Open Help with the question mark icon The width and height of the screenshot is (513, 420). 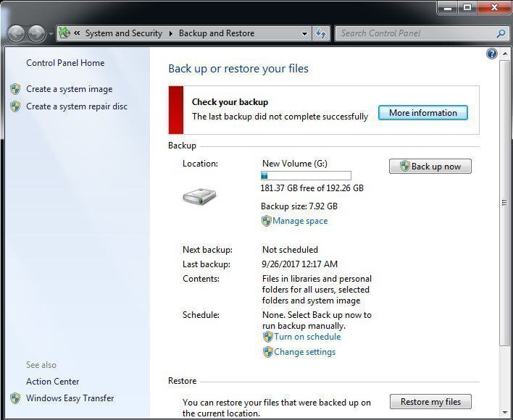[x=492, y=54]
